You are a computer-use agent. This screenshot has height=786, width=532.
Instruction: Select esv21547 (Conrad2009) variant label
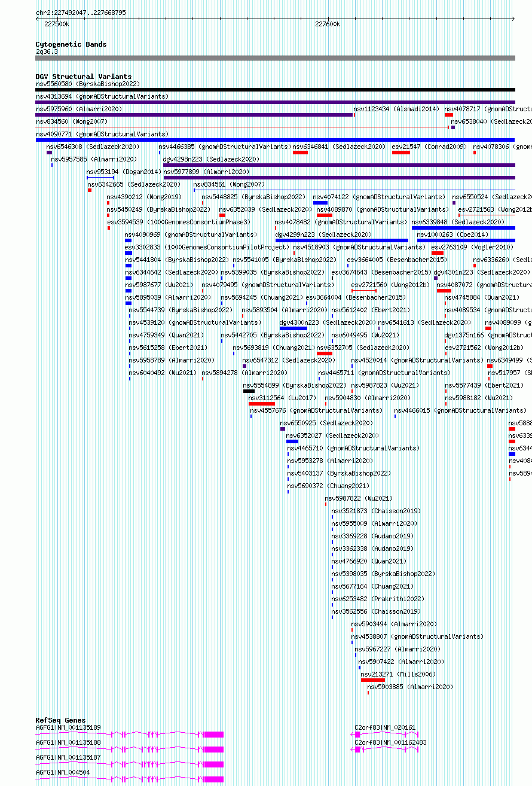[x=429, y=147]
